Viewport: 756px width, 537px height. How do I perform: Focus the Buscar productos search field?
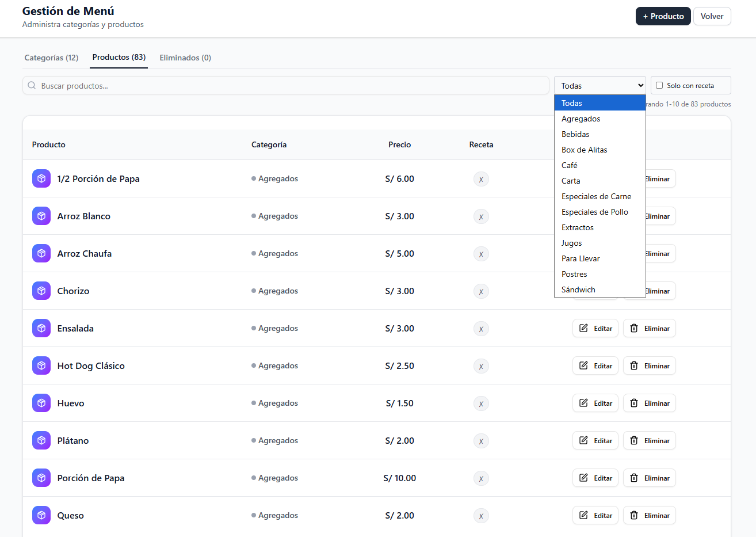pos(288,86)
